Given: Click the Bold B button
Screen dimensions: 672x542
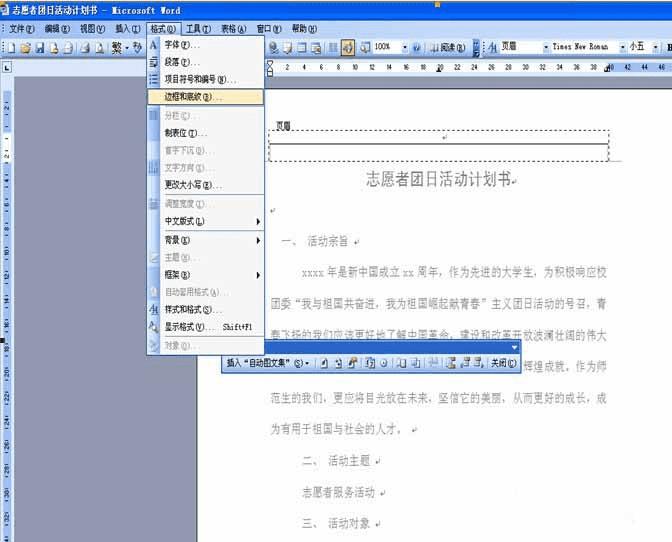Looking at the screenshot, I should (668, 48).
